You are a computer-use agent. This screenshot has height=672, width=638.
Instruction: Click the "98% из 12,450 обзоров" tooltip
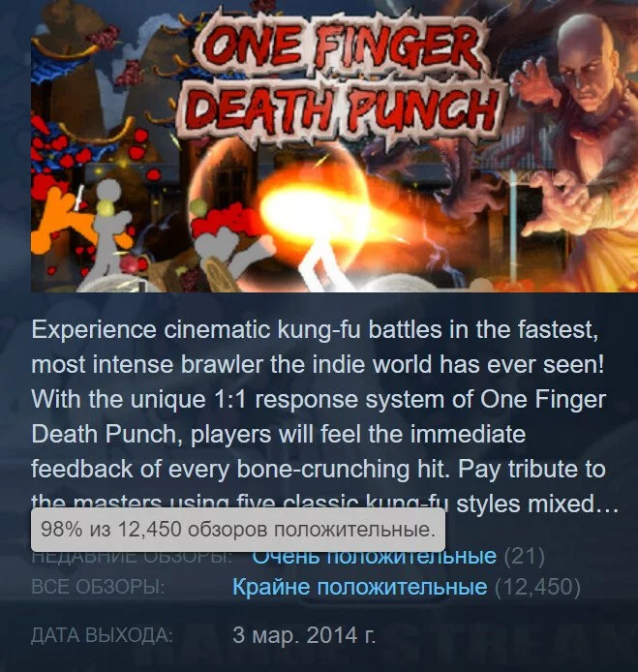238,530
